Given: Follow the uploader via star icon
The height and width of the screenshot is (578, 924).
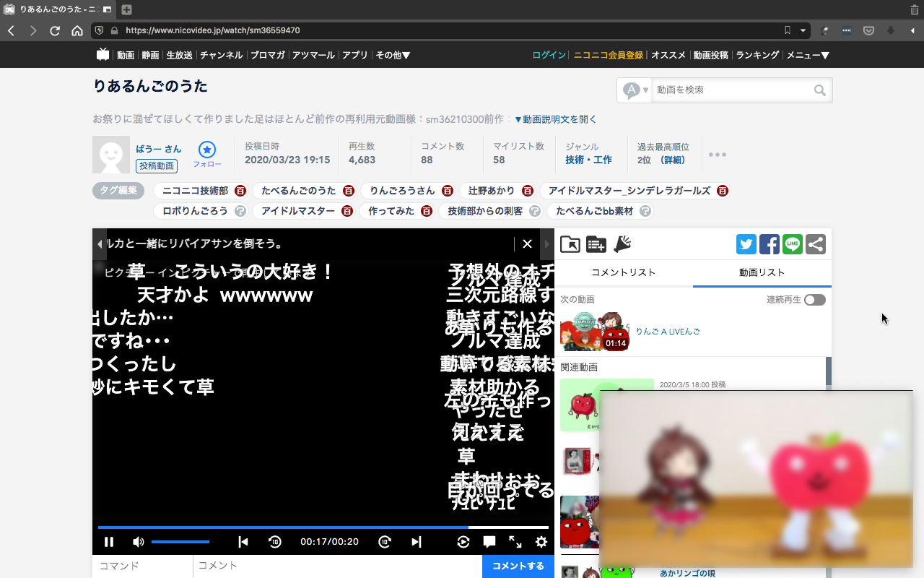Looking at the screenshot, I should pos(207,150).
